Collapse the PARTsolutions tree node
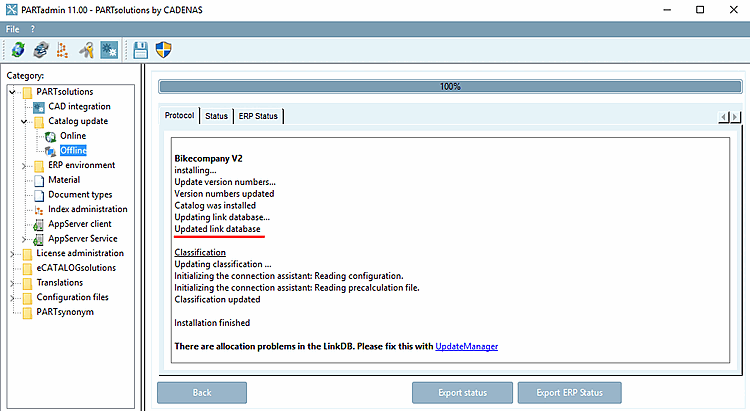This screenshot has height=411, width=750. tap(13, 92)
